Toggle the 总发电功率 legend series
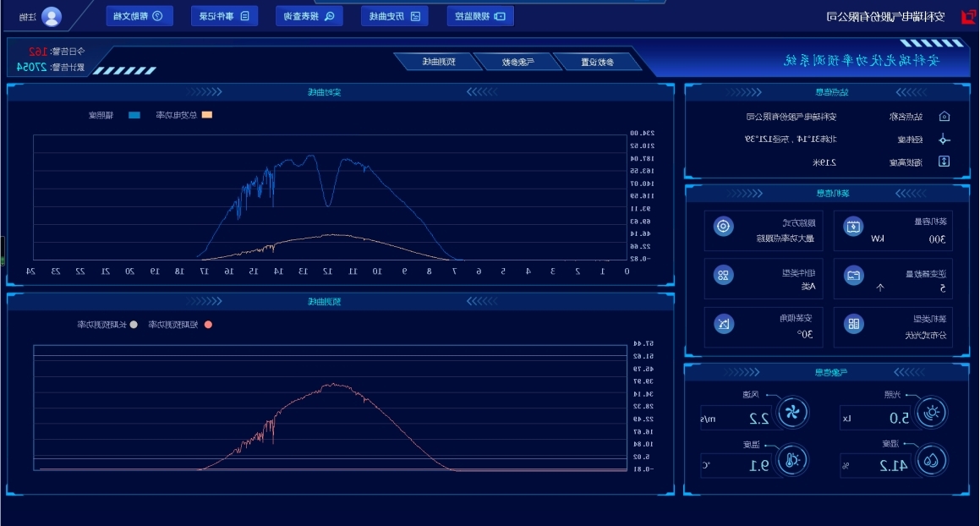The image size is (980, 526). (x=206, y=114)
